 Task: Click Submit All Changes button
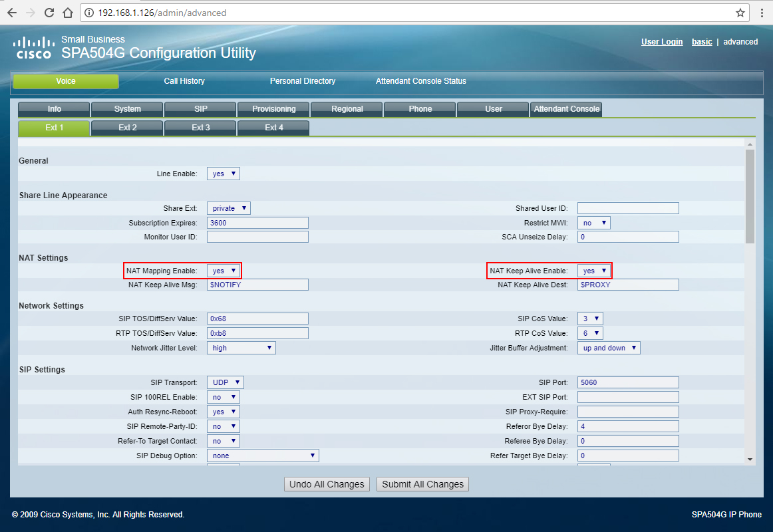(422, 484)
